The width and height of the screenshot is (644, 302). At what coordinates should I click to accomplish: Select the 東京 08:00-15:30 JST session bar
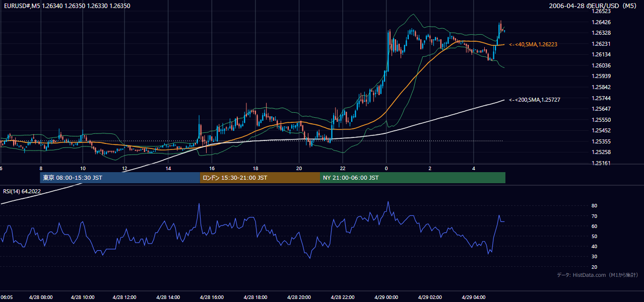(x=120, y=178)
